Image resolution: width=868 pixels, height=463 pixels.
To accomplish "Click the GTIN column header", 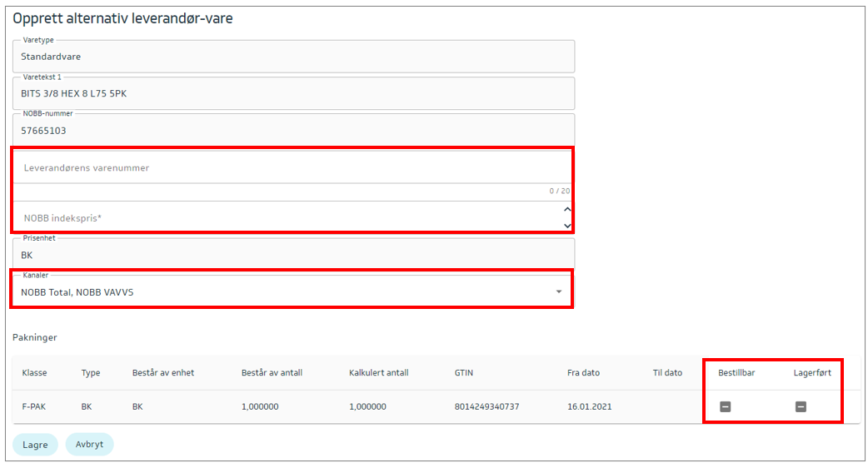I will pos(464,373).
